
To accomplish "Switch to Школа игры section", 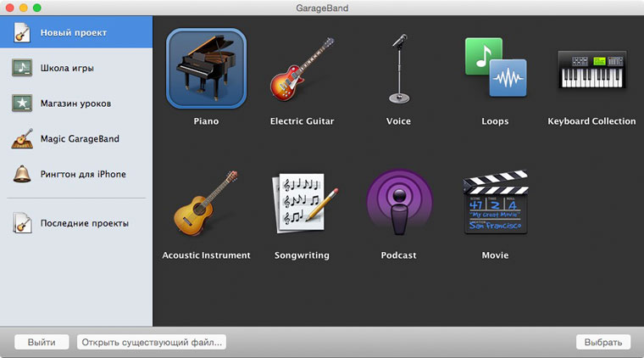I will point(76,68).
